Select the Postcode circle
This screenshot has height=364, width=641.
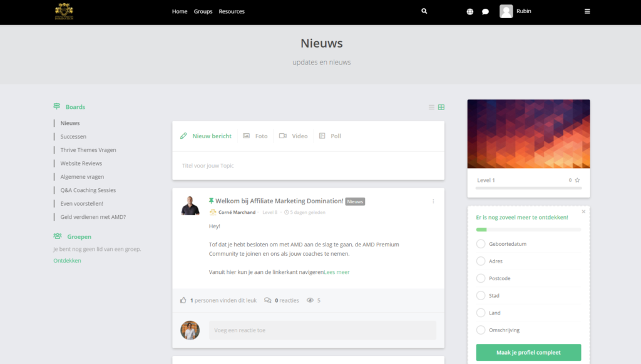coord(481,278)
